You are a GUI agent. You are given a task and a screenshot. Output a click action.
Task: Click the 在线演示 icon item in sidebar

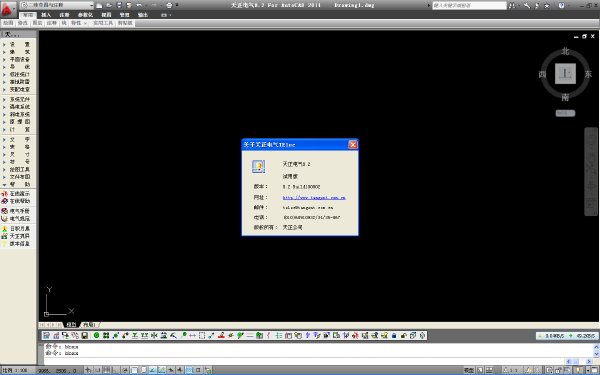pos(16,194)
